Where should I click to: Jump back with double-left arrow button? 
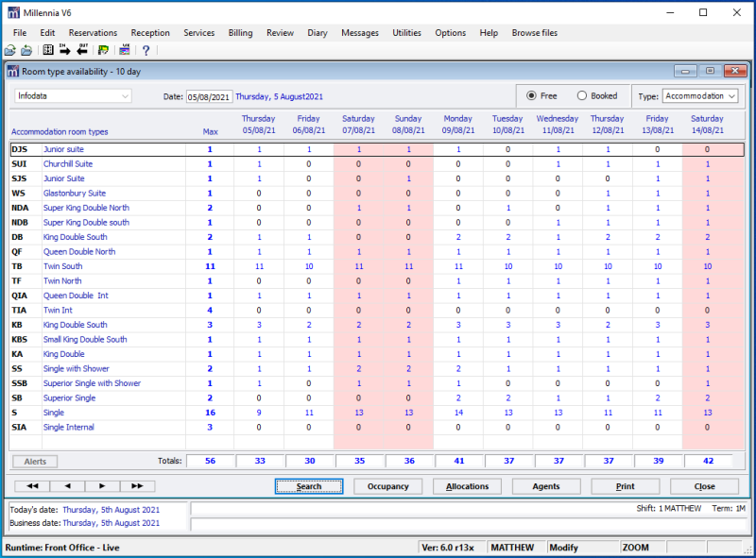32,486
